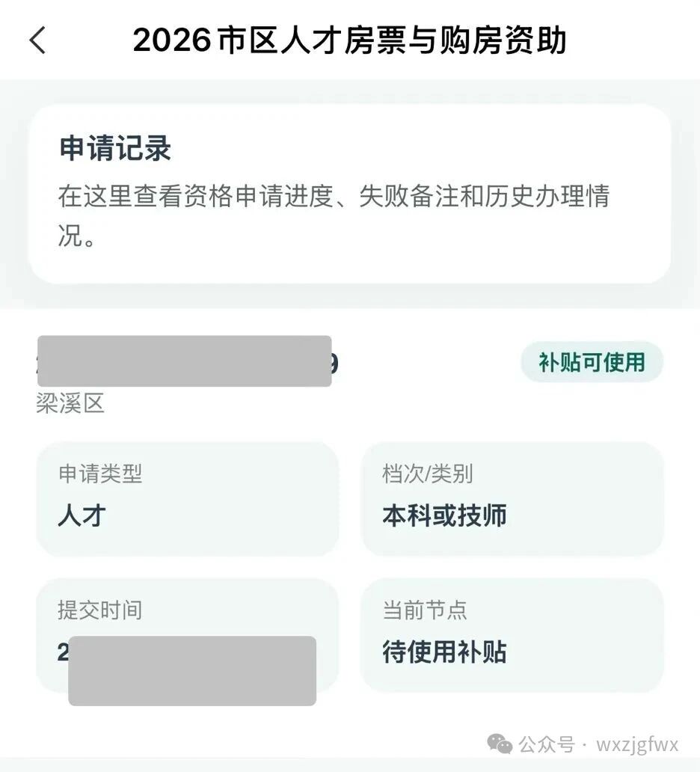
Task: Click the visible digit 2 under 提交时间
Action: [x=63, y=652]
